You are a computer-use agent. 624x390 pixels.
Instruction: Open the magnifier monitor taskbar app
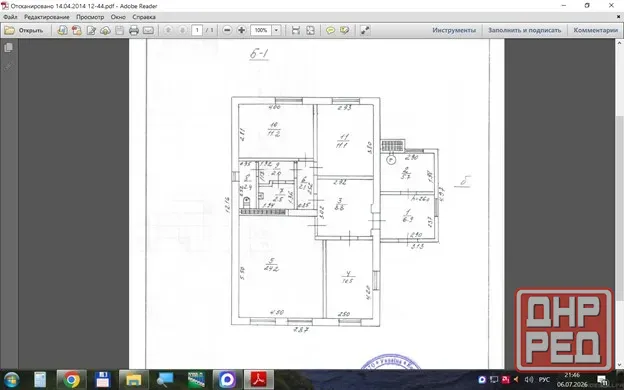pos(165,380)
